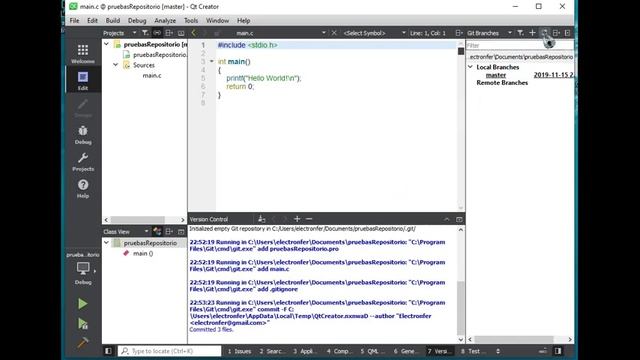
Task: Split the Projects side panel
Action: [169, 33]
